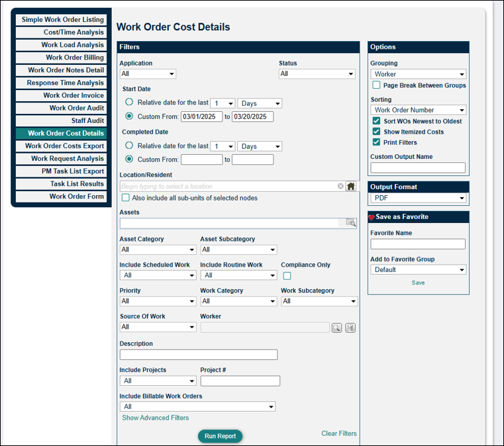The width and height of the screenshot is (504, 446).
Task: Open PM Task List Export
Action: click(61, 171)
